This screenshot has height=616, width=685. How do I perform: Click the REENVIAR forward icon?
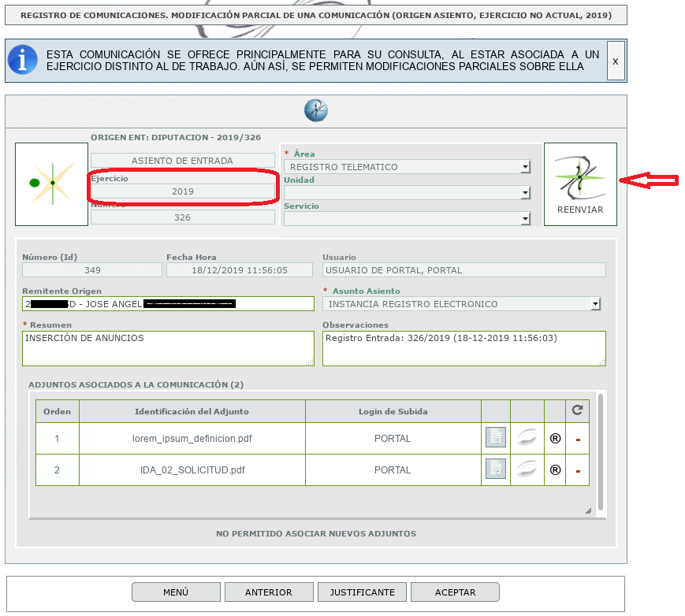pos(580,184)
